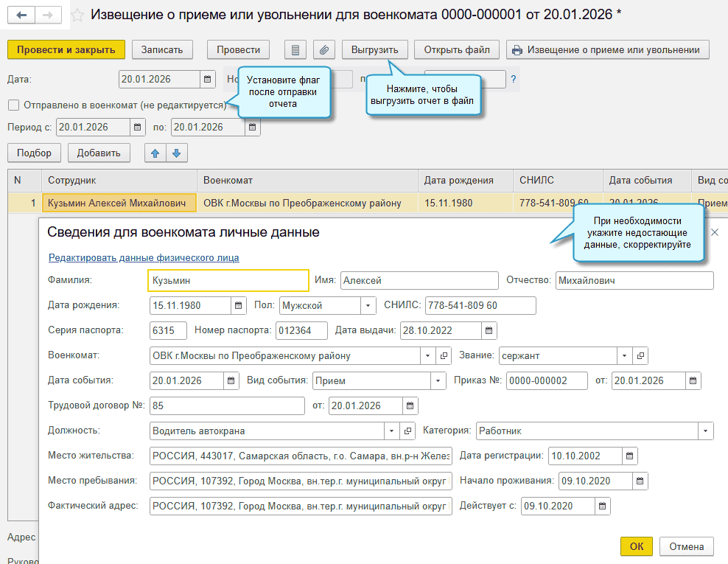
Task: Click the Выгрузить button
Action: pyautogui.click(x=374, y=49)
